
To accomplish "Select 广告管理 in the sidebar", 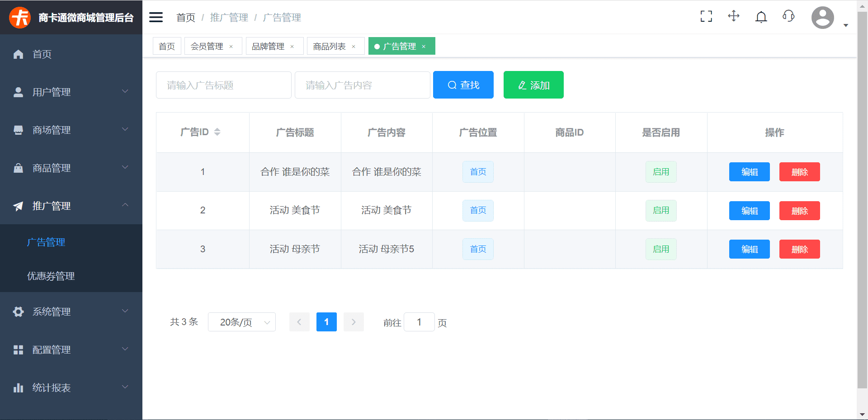I will 47,242.
